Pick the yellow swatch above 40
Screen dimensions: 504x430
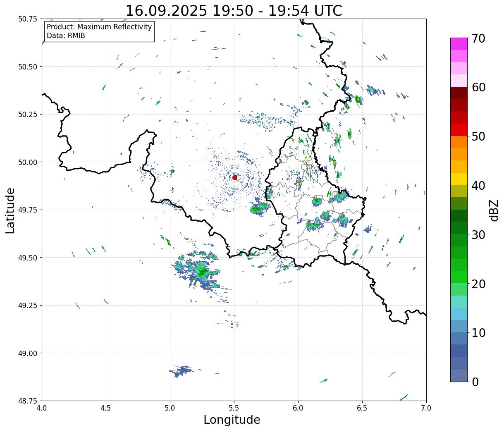[459, 179]
